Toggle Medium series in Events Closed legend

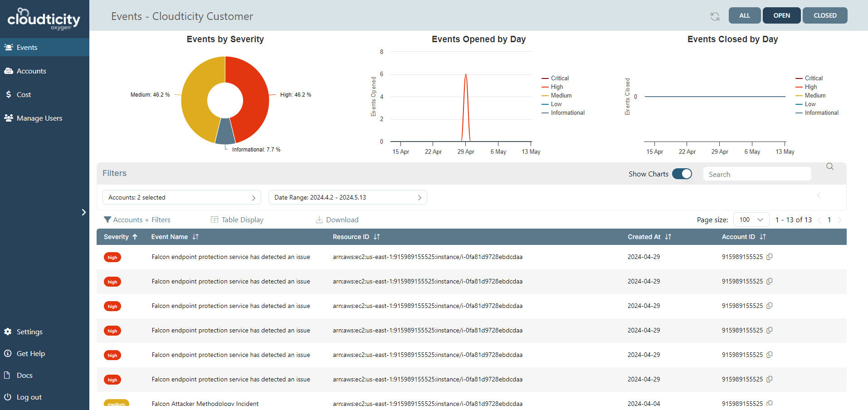(x=814, y=95)
